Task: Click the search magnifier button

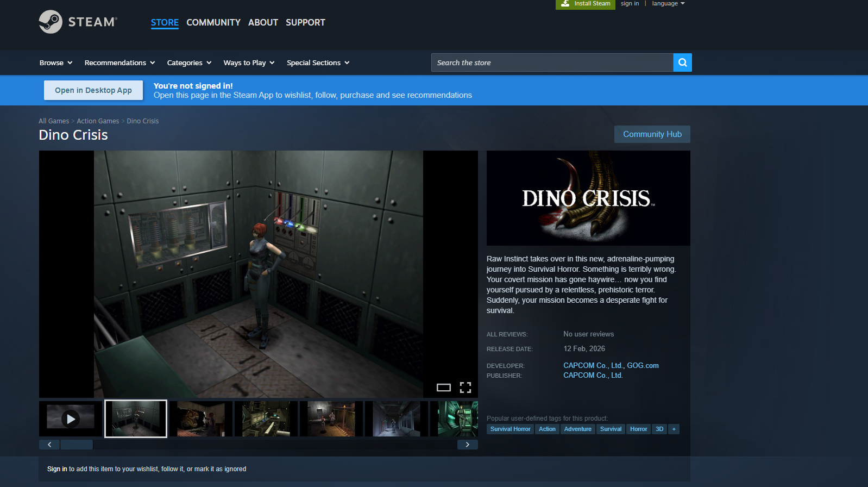Action: (x=682, y=63)
